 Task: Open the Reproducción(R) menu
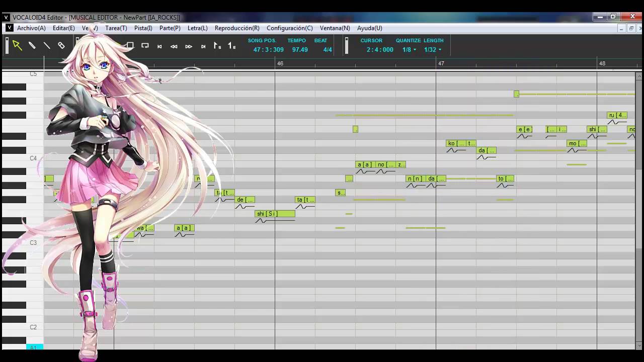[x=237, y=28]
